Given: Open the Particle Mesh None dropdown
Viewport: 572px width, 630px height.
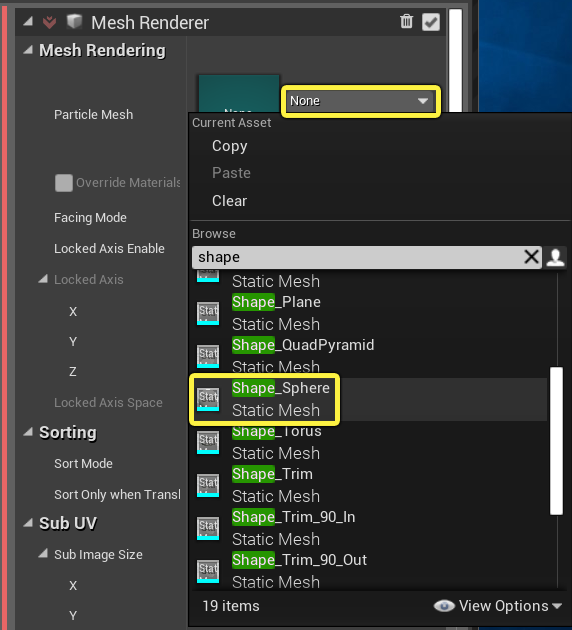Looking at the screenshot, I should pos(360,101).
